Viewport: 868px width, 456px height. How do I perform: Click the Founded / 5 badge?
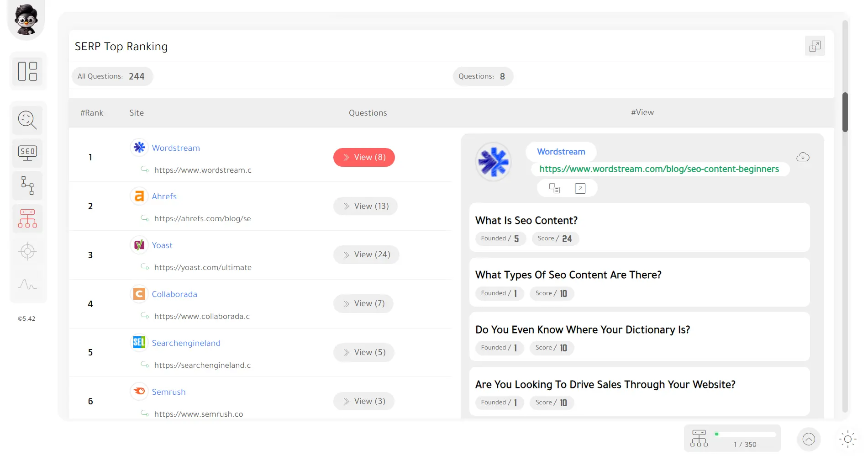500,239
